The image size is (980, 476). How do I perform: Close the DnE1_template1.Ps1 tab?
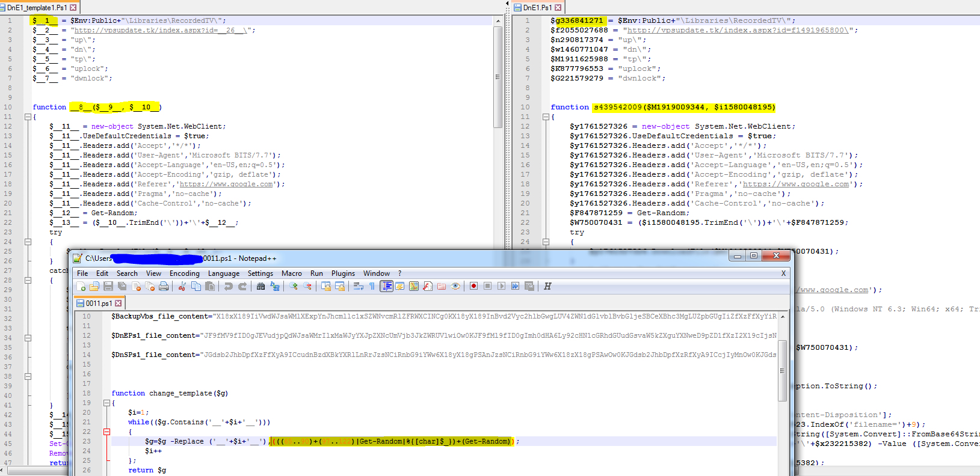73,8
